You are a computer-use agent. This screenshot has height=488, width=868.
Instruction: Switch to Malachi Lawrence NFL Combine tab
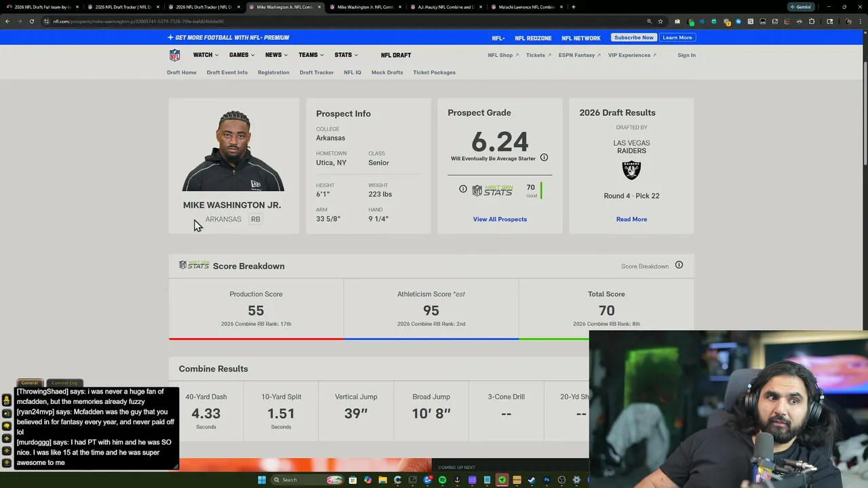tap(527, 7)
